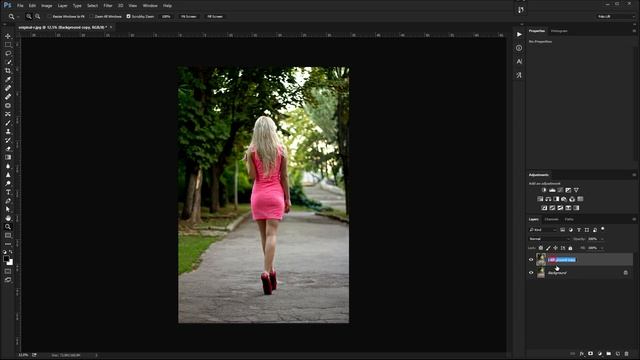Viewport: 640px width, 360px height.
Task: Click the Zoom Out mode icon
Action: (38, 16)
